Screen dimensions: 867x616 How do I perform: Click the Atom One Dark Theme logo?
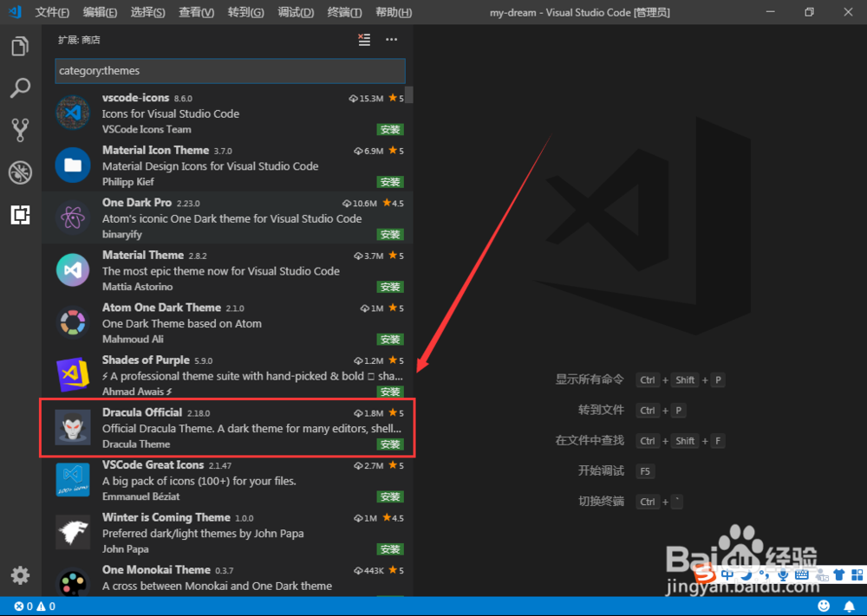pyautogui.click(x=73, y=322)
